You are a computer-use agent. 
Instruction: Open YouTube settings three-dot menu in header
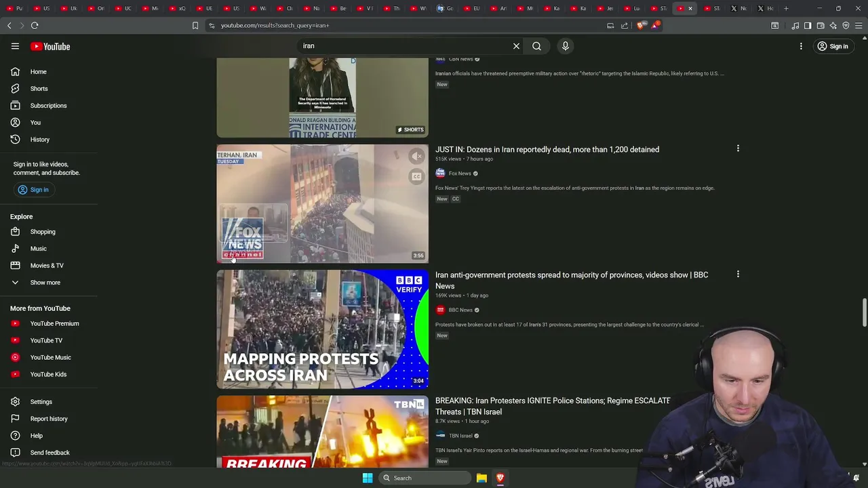tap(801, 46)
